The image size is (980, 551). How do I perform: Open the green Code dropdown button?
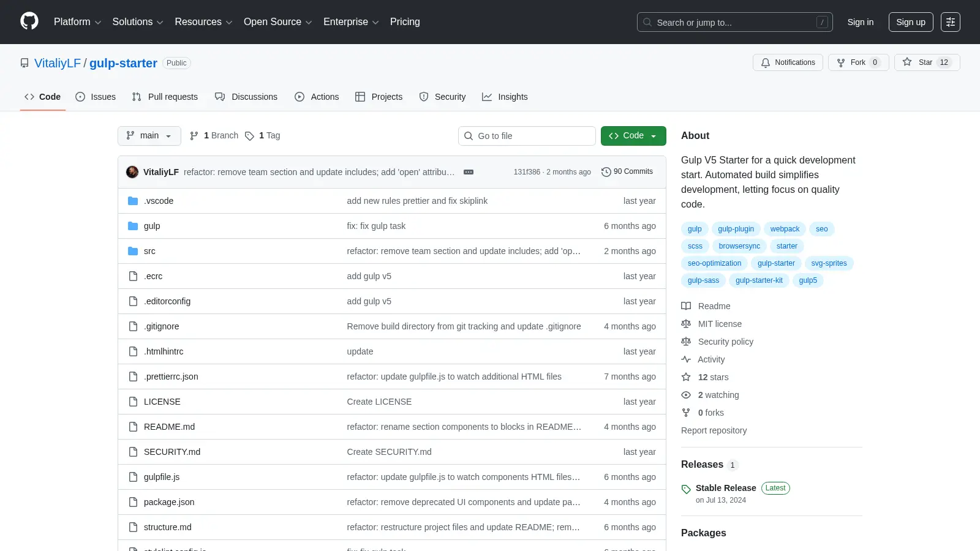(x=633, y=136)
